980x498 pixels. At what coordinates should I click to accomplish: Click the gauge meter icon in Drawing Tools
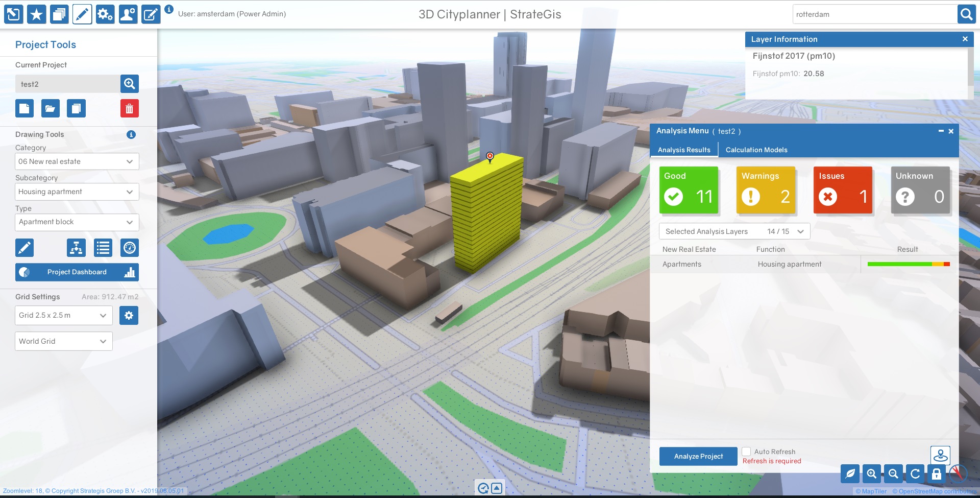[x=130, y=248]
